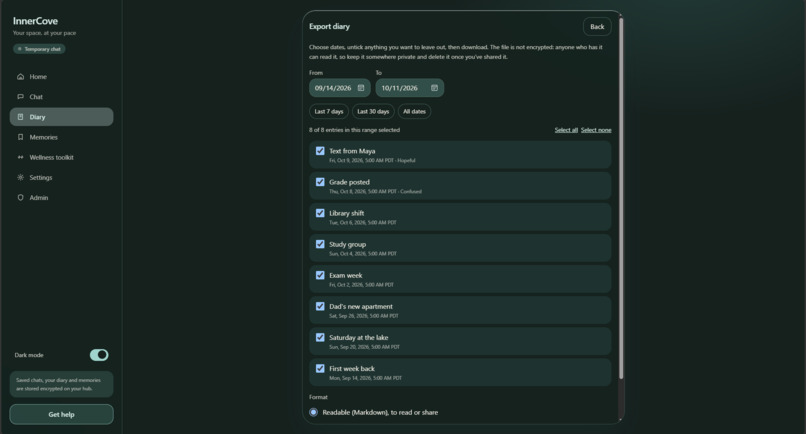This screenshot has height=434, width=806.
Task: Click the Temporary chat badge
Action: pos(40,49)
